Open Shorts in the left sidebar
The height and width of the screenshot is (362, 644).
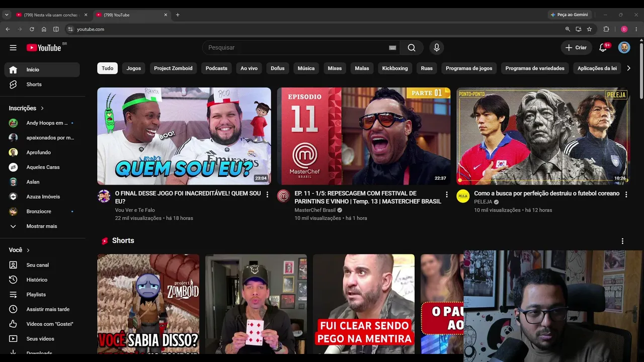pyautogui.click(x=42, y=84)
